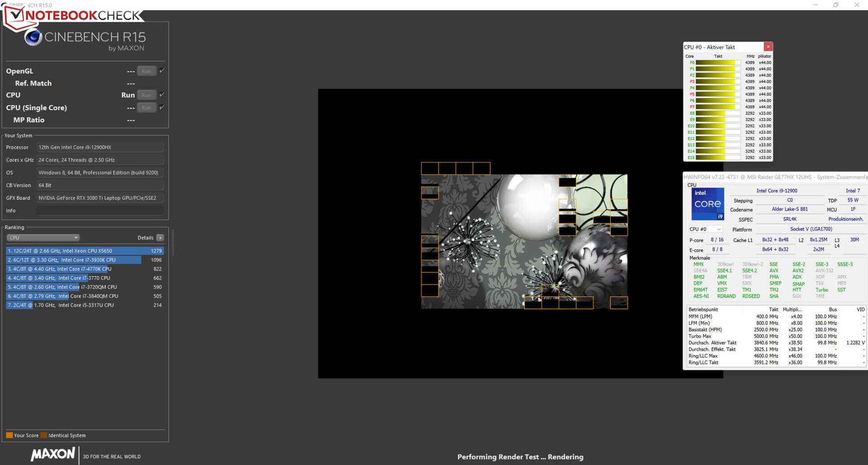Click the Info text field
The image size is (868, 465).
point(100,211)
